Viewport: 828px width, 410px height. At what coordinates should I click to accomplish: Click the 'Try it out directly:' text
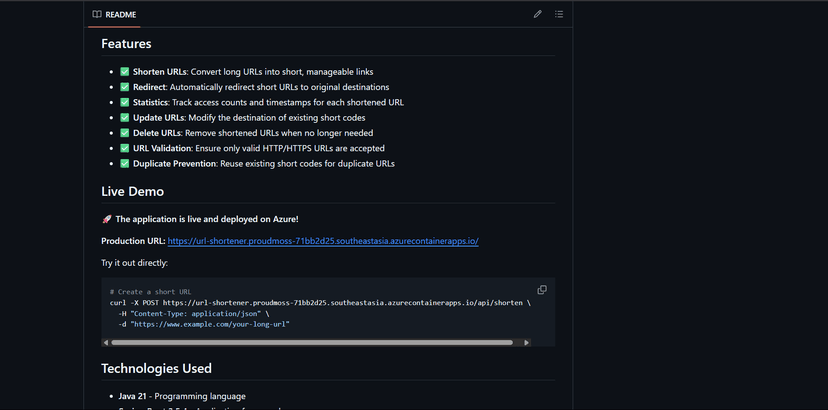(134, 263)
